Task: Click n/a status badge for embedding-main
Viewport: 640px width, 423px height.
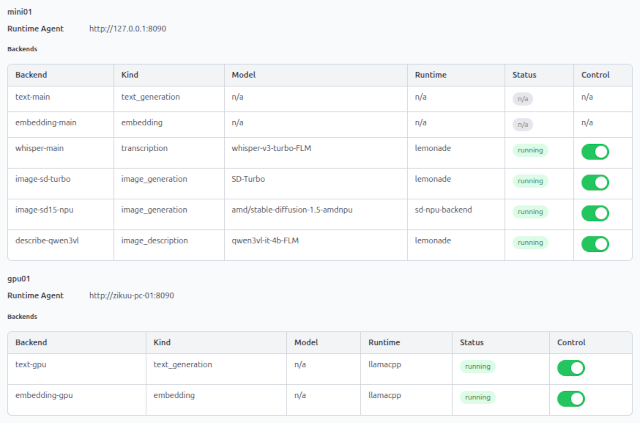Action: [522, 125]
